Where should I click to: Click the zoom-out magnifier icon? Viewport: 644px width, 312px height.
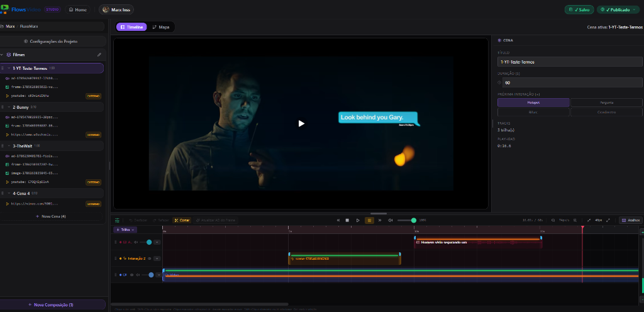click(x=553, y=220)
